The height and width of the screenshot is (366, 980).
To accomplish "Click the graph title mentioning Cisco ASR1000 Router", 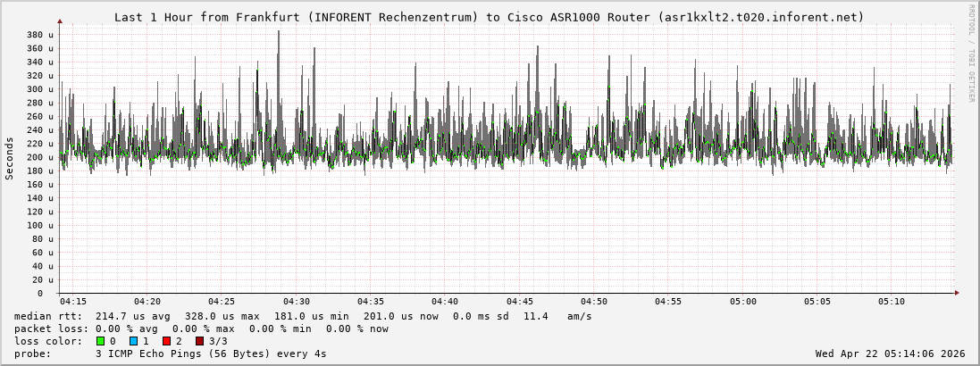I will pyautogui.click(x=489, y=17).
